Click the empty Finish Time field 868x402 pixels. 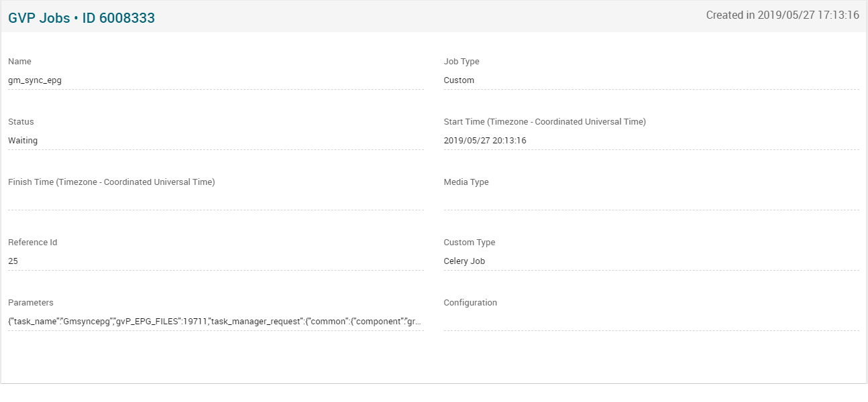(215, 201)
